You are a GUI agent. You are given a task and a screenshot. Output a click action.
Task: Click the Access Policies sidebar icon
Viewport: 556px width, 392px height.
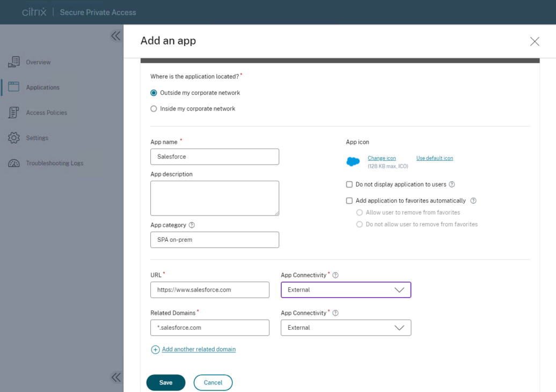pos(14,113)
